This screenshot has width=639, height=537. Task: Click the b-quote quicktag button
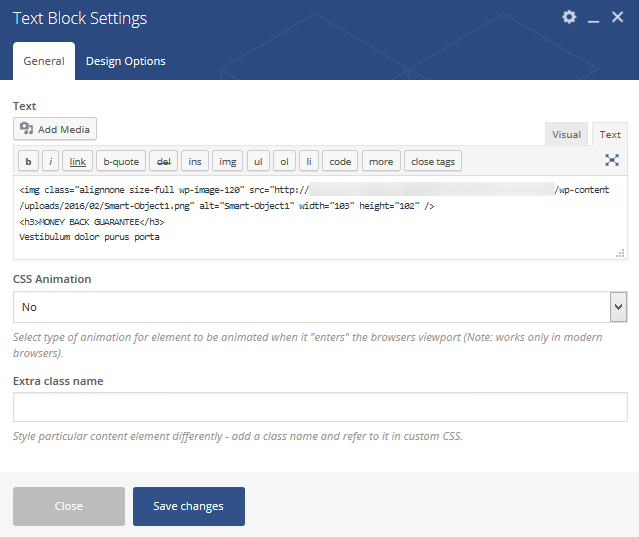tap(121, 161)
